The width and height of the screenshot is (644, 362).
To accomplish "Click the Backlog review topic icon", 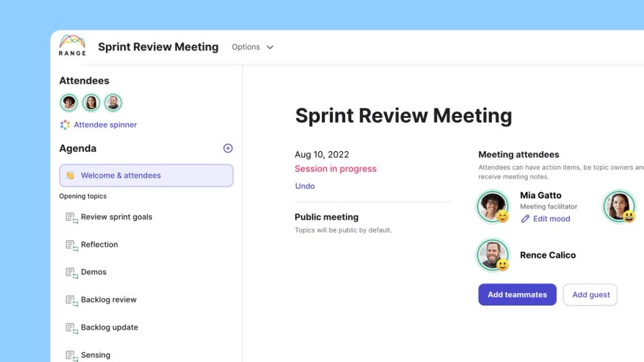I will 71,301.
